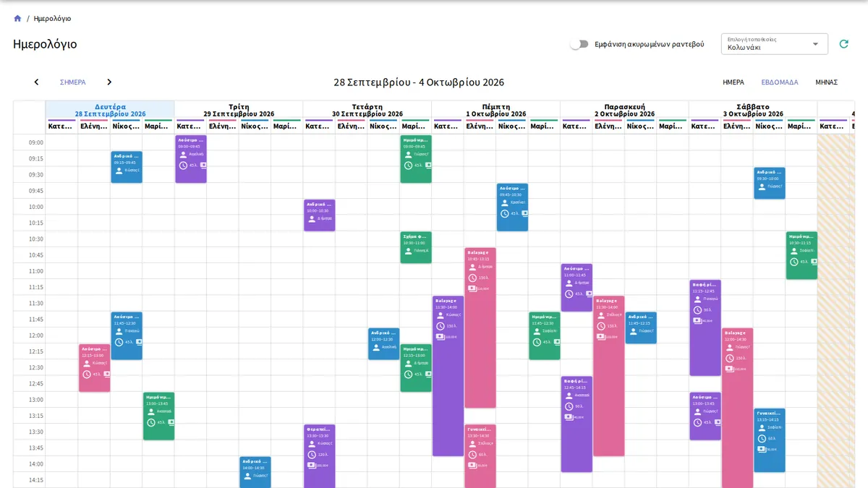Click payment icon in Πέμπτη 11:30-14:00 purple Balayage card
The height and width of the screenshot is (488, 868).
[441, 336]
